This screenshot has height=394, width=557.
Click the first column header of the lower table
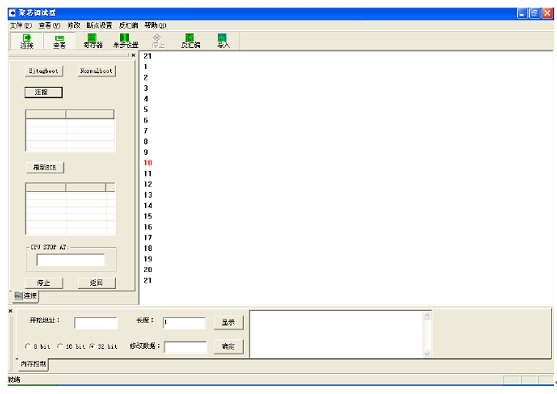[46, 187]
